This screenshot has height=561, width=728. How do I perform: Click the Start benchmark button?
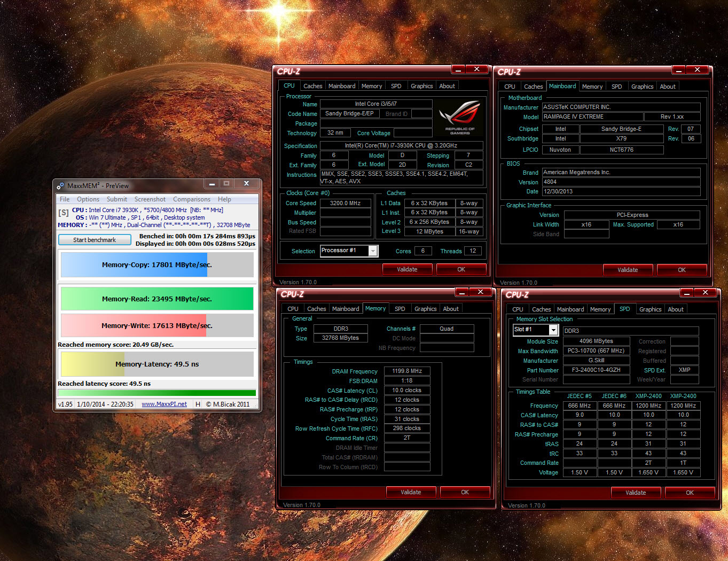95,240
